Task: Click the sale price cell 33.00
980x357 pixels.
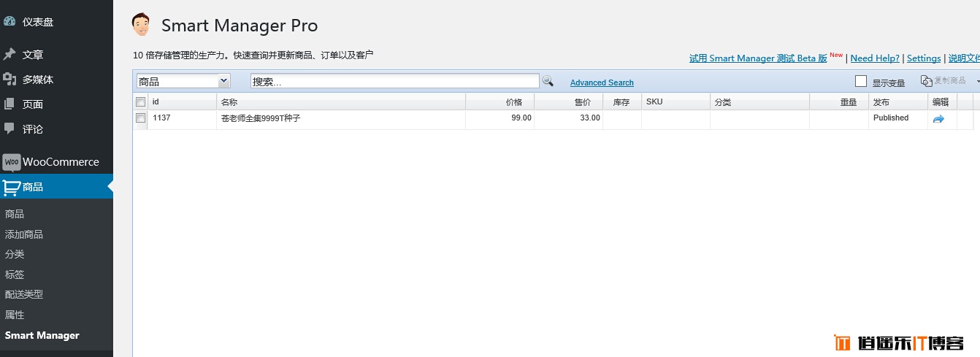Action: [x=590, y=118]
